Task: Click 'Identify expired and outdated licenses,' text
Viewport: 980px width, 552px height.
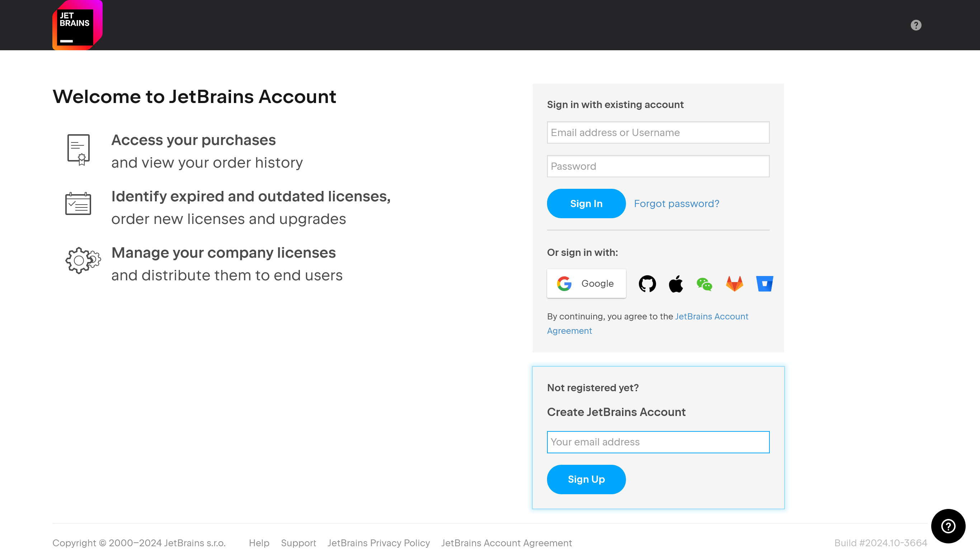Action: (x=251, y=196)
